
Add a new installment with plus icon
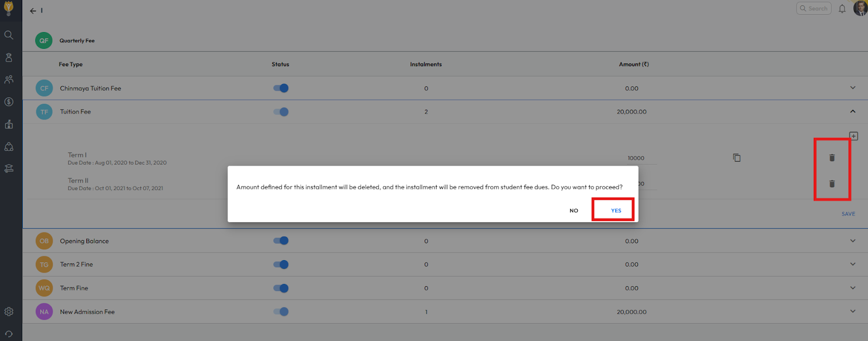(853, 136)
